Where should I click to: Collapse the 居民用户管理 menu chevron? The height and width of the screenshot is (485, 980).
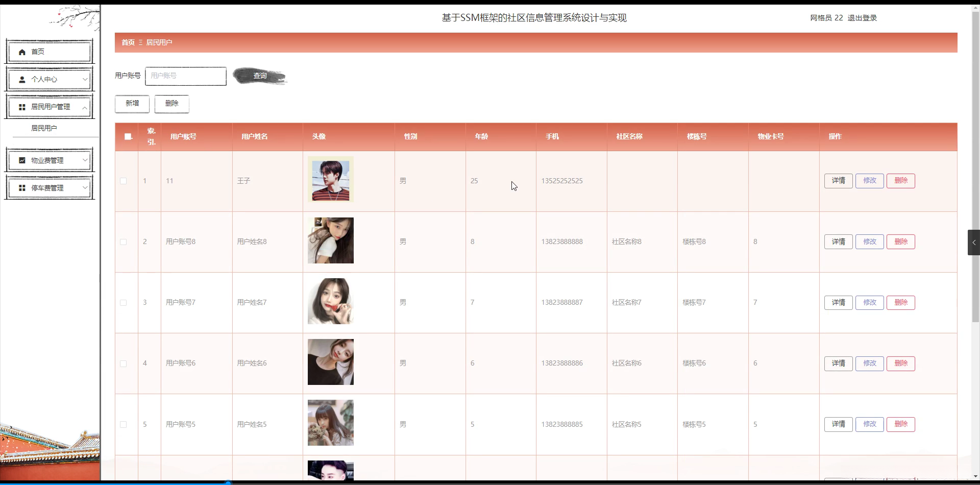pos(85,107)
